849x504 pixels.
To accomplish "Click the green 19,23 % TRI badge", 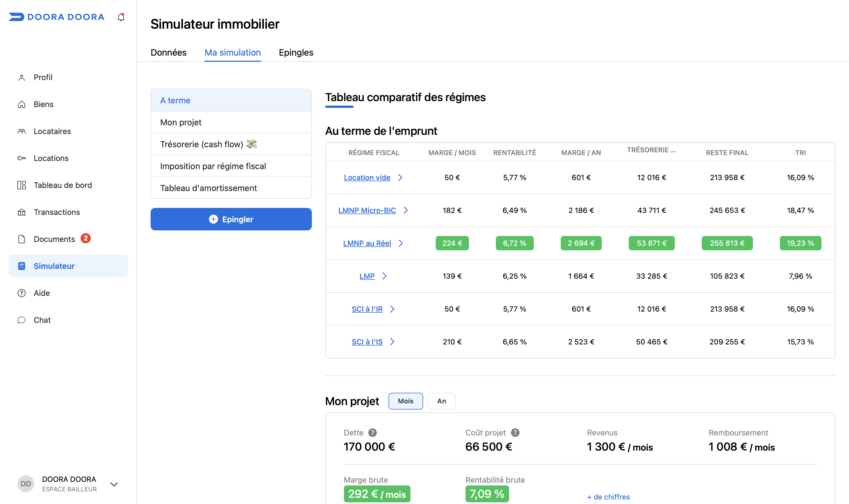I will pos(800,243).
